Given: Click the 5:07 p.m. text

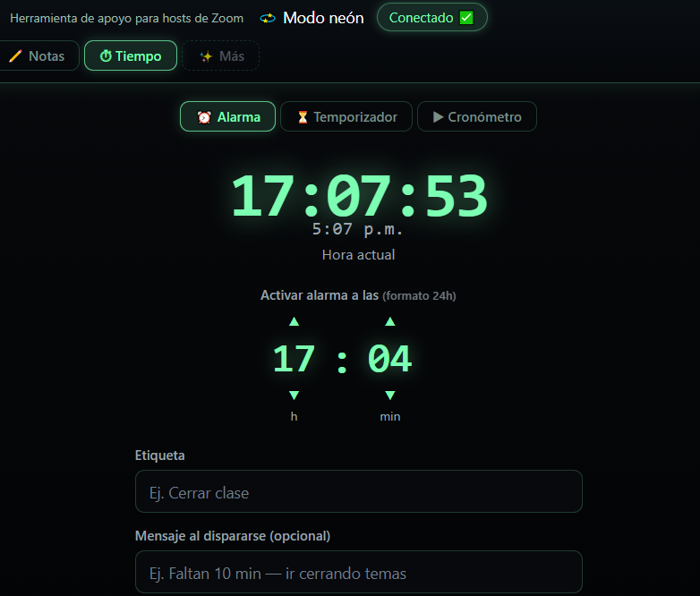Looking at the screenshot, I should pyautogui.click(x=357, y=229).
